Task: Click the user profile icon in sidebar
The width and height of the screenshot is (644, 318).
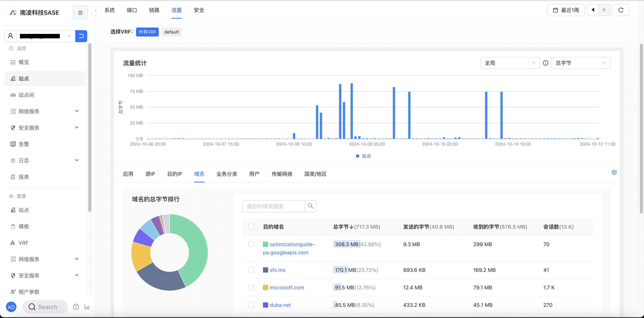Action: 10,36
